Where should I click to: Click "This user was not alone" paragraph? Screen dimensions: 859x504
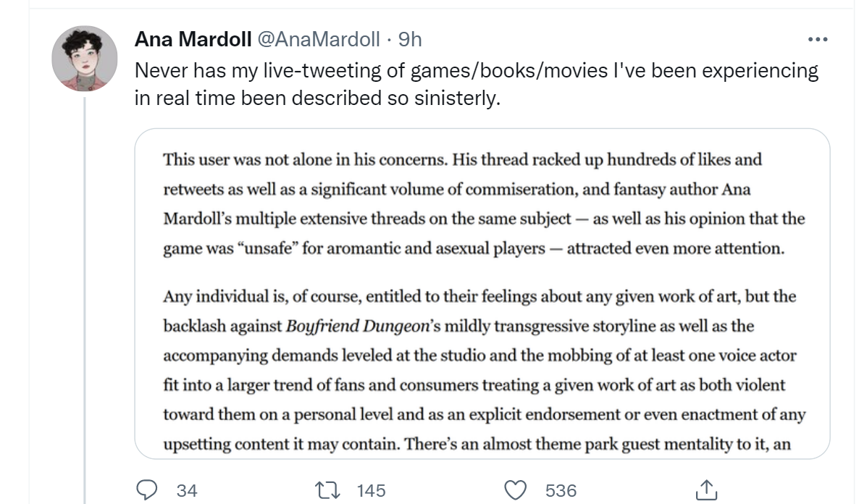point(482,203)
